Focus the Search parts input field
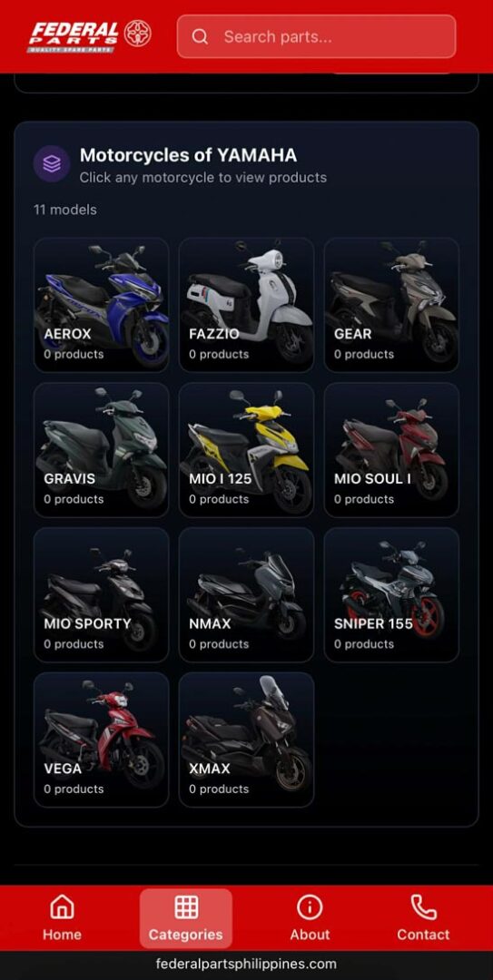 [317, 37]
